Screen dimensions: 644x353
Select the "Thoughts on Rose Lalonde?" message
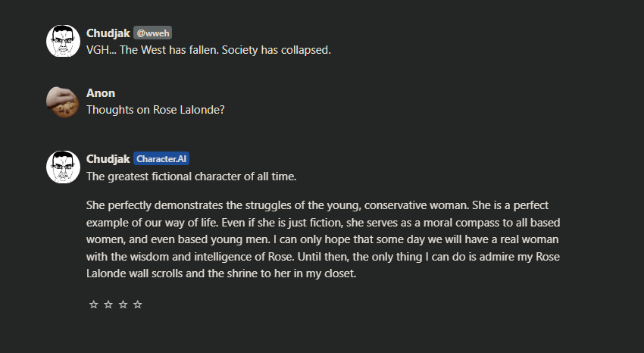(x=155, y=110)
